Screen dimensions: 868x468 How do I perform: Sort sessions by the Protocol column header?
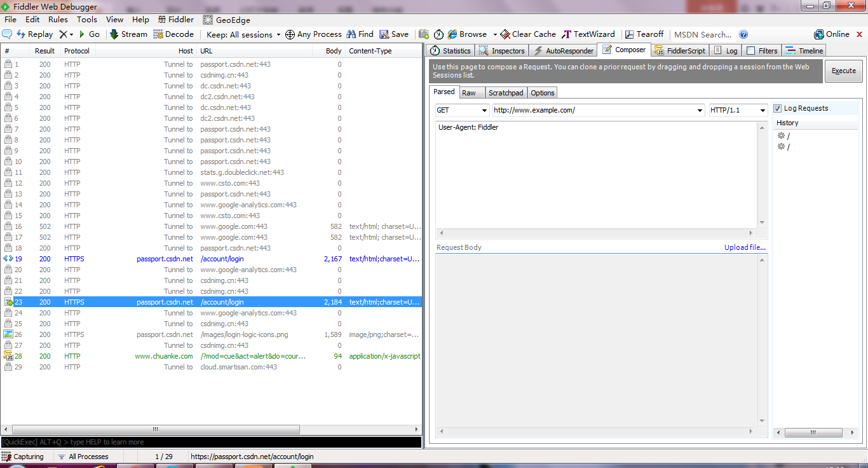78,51
